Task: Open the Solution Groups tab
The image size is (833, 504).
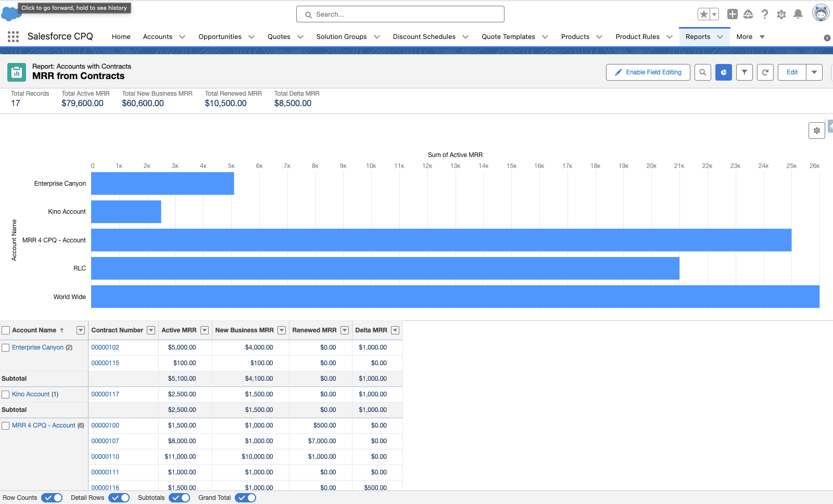Action: point(342,37)
